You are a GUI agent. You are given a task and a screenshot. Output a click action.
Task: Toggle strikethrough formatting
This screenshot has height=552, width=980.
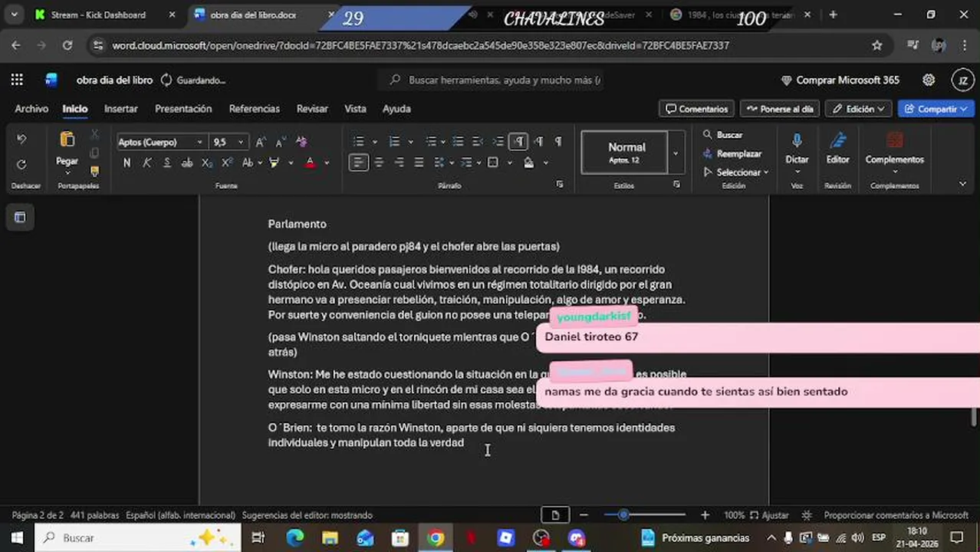(x=186, y=163)
